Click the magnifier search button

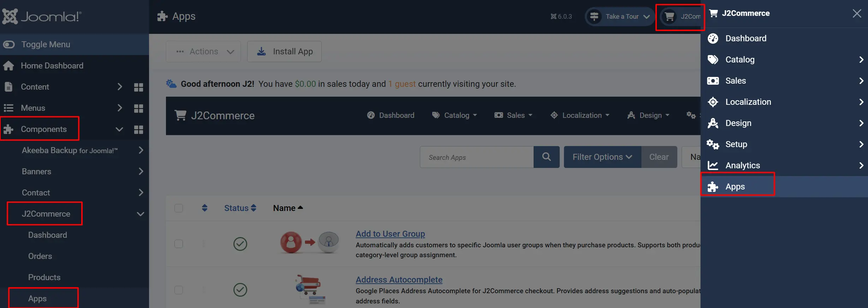[547, 157]
